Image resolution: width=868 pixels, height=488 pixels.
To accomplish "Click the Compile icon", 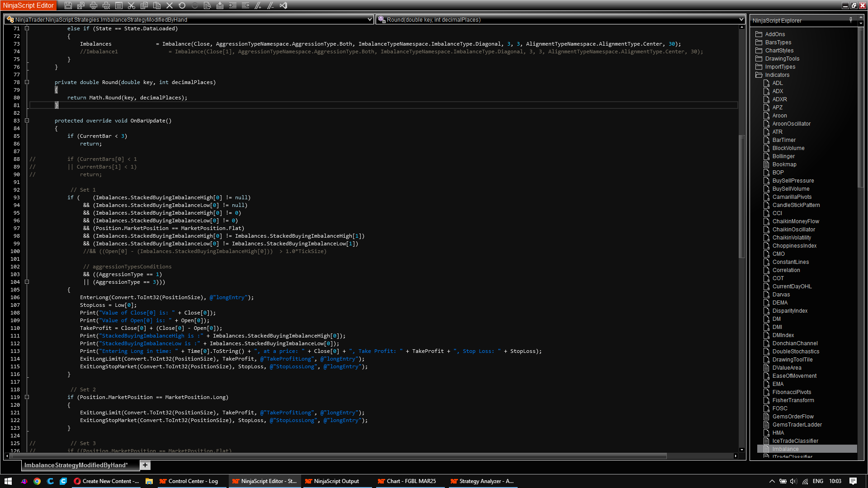I will 220,5.
